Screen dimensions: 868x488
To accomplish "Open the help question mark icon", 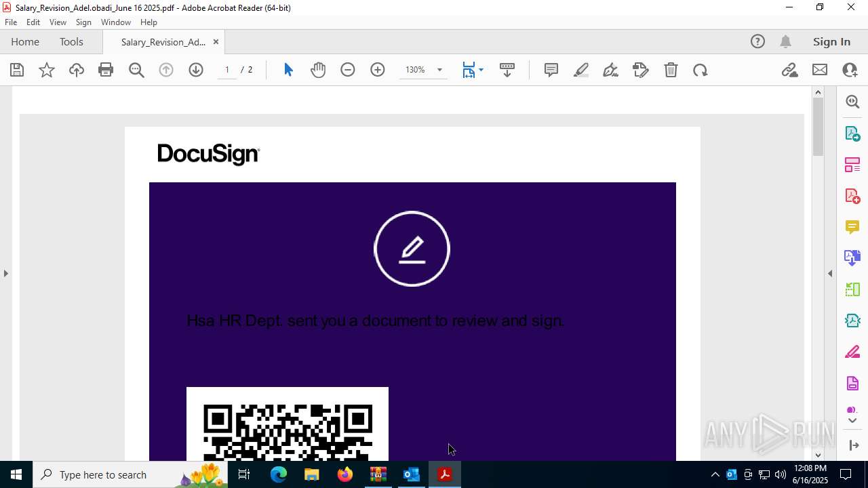I will [757, 42].
